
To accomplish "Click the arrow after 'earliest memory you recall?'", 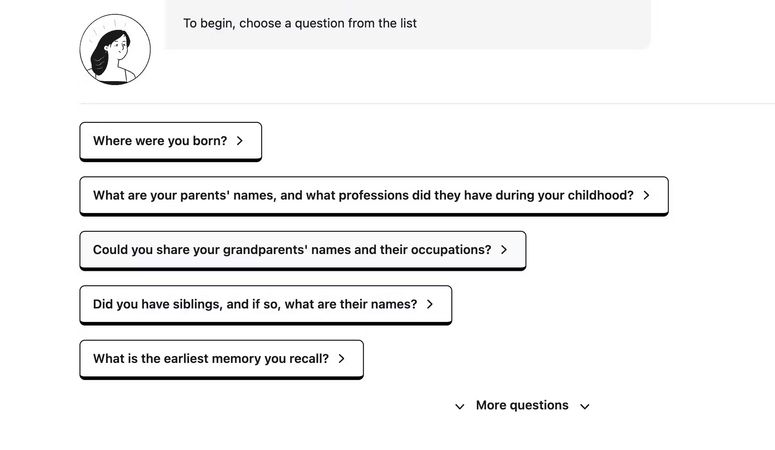I will pos(342,359).
